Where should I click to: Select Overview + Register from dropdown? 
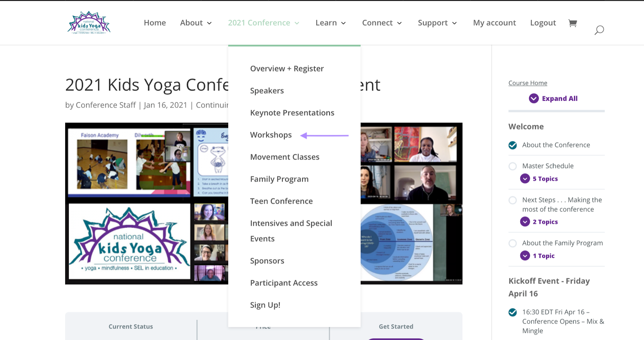click(287, 68)
